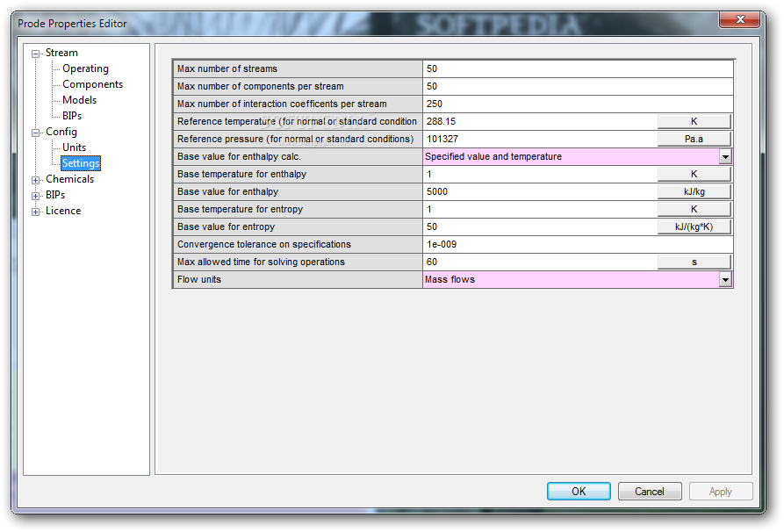Edit the max allowed time value 60
This screenshot has width=784, height=532.
[x=540, y=262]
